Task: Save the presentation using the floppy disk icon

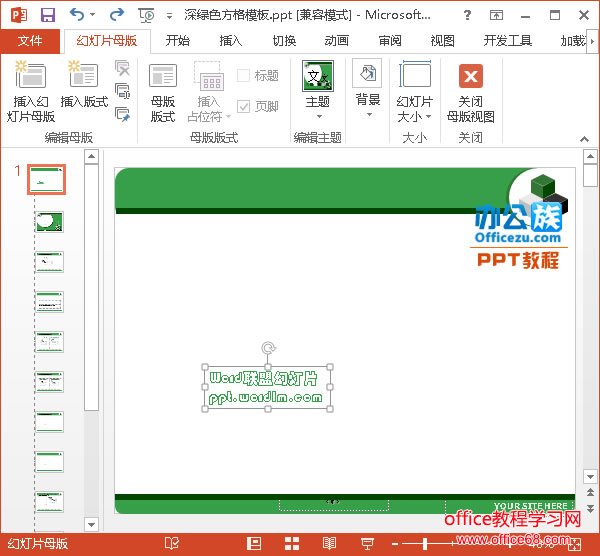Action: (47, 15)
